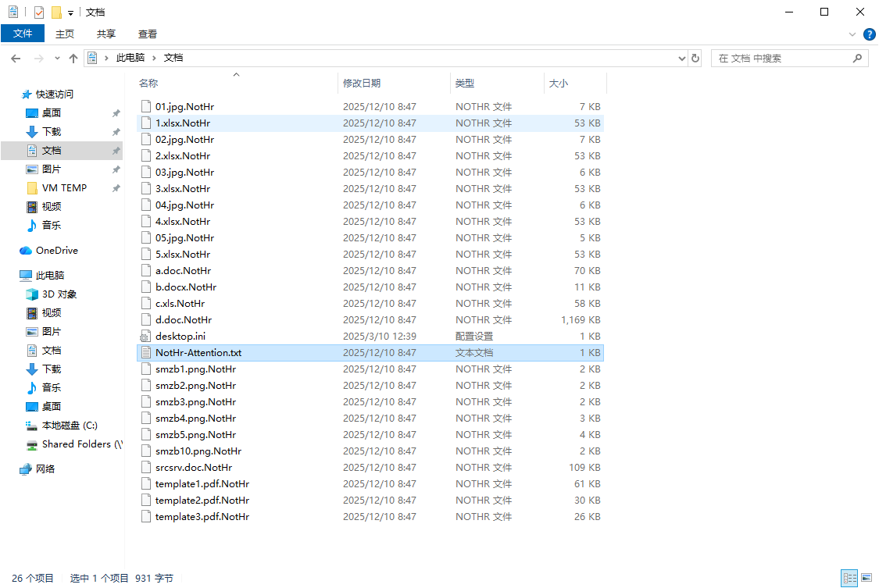The image size is (879, 588).
Task: Switch to the 查看 ribbon tab
Action: (148, 34)
